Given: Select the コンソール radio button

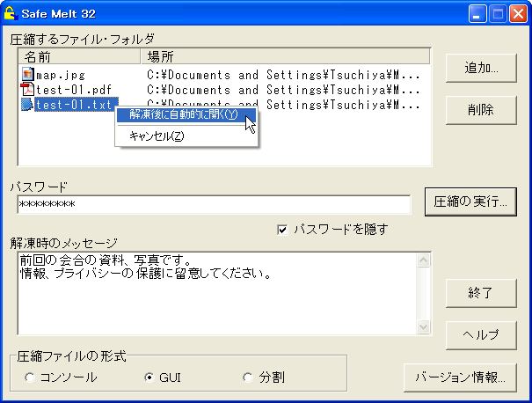Looking at the screenshot, I should (x=30, y=377).
